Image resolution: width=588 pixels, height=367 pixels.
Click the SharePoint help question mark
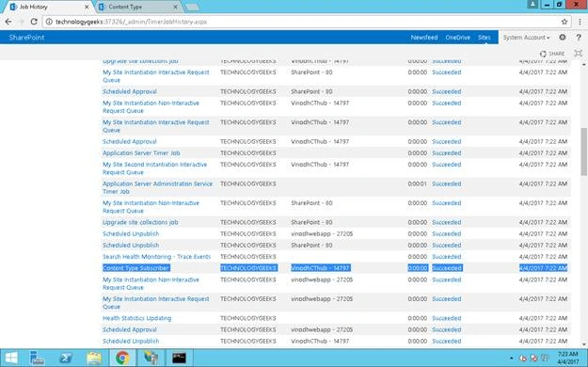[x=579, y=37]
